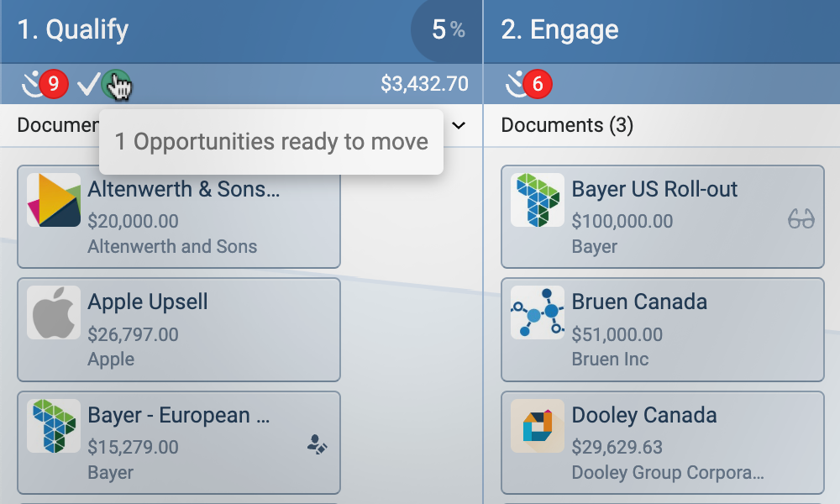Select the 1. Qualify stage header
This screenshot has width=840, height=504.
pyautogui.click(x=73, y=30)
